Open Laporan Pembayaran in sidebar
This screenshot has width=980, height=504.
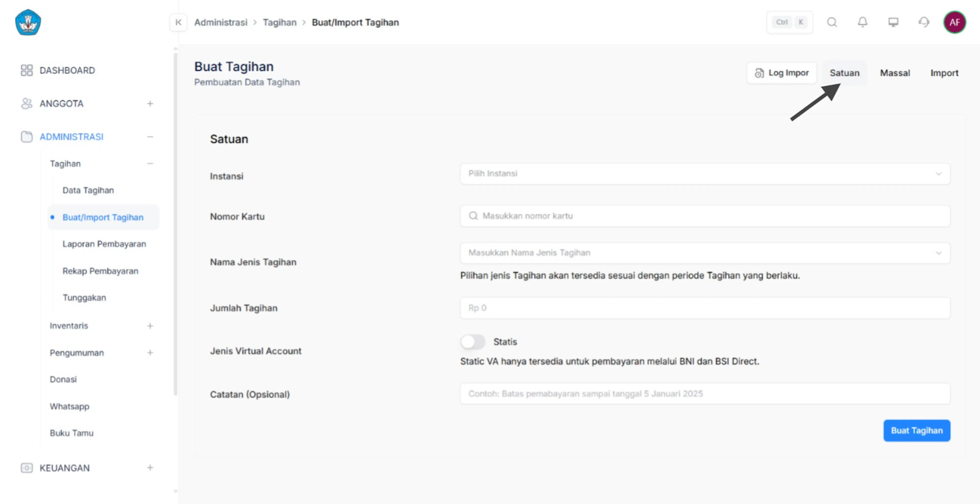[x=104, y=244]
